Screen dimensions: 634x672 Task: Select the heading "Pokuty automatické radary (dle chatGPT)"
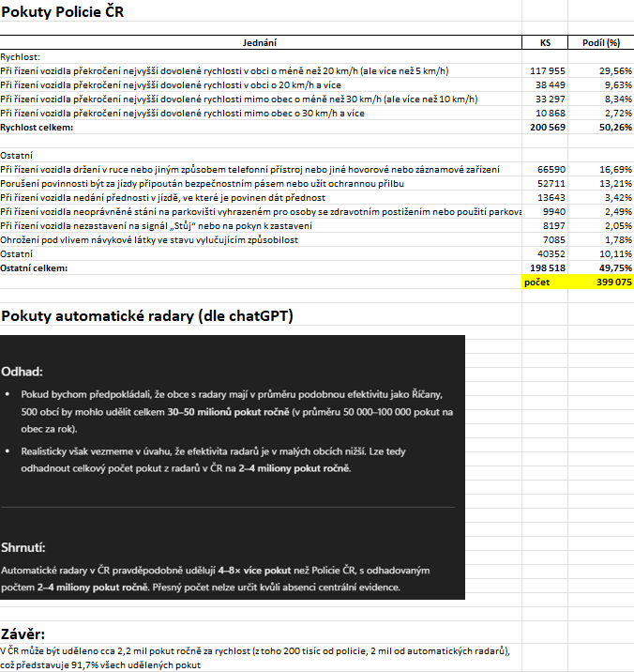(147, 316)
